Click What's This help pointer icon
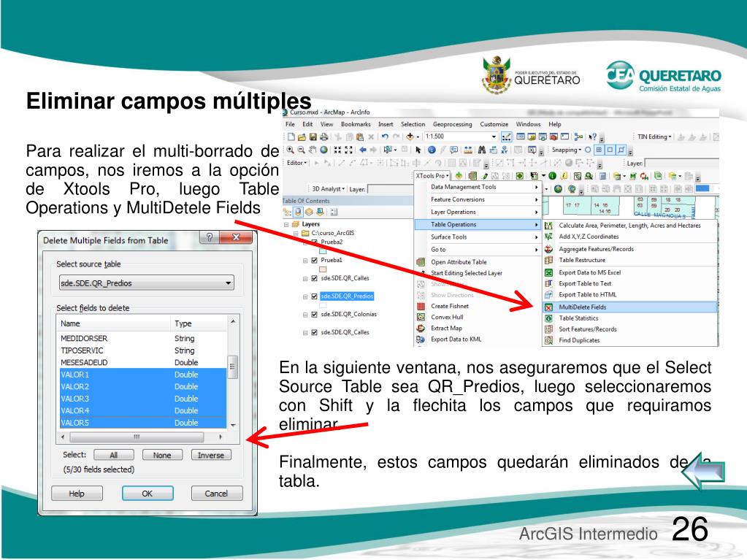Screen dimensions: 747x560 point(592,137)
